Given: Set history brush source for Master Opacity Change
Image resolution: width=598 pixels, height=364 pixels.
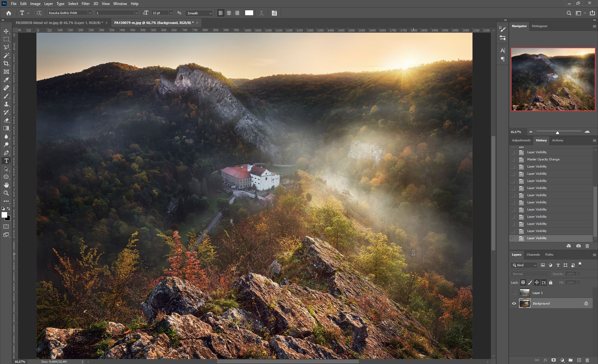Looking at the screenshot, I should point(513,159).
